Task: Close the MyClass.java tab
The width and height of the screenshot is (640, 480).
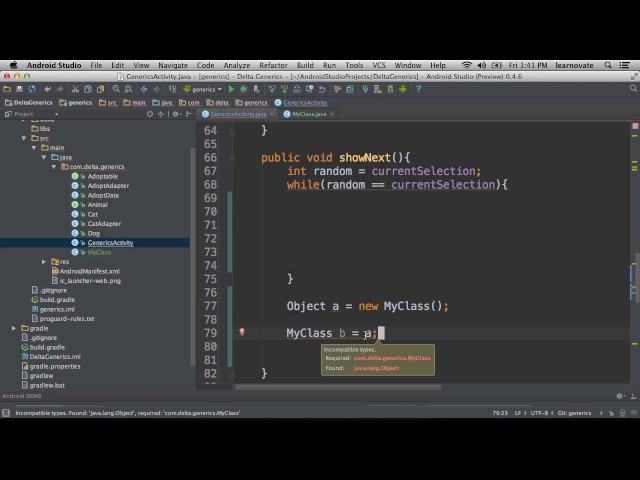Action: 332,114
